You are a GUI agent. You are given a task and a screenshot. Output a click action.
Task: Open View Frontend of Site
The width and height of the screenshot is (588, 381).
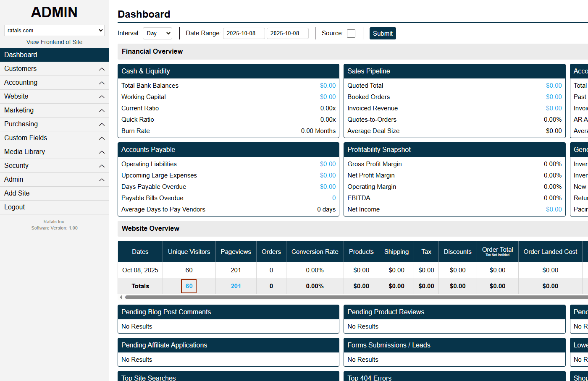pos(54,42)
